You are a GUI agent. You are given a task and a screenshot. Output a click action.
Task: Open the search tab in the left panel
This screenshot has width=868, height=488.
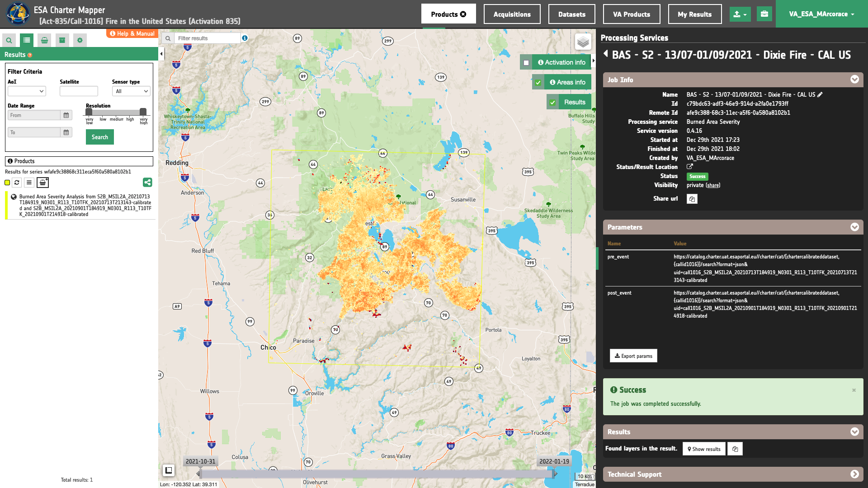pyautogui.click(x=9, y=40)
